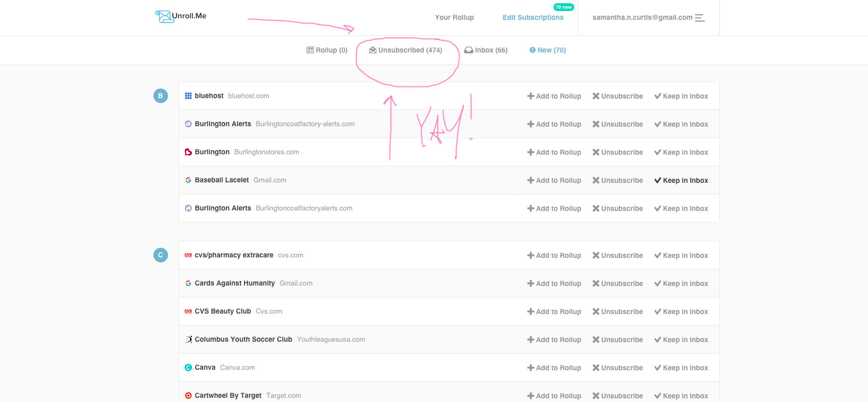The image size is (868, 402).
Task: Unsubscribe from Burlingtoncoatfactory-alerts.com
Action: point(618,124)
